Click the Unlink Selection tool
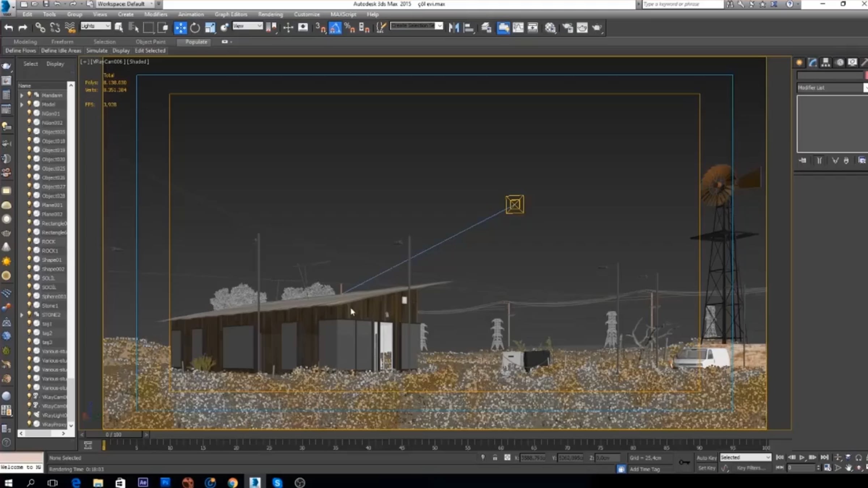This screenshot has width=868, height=488. pos(55,27)
